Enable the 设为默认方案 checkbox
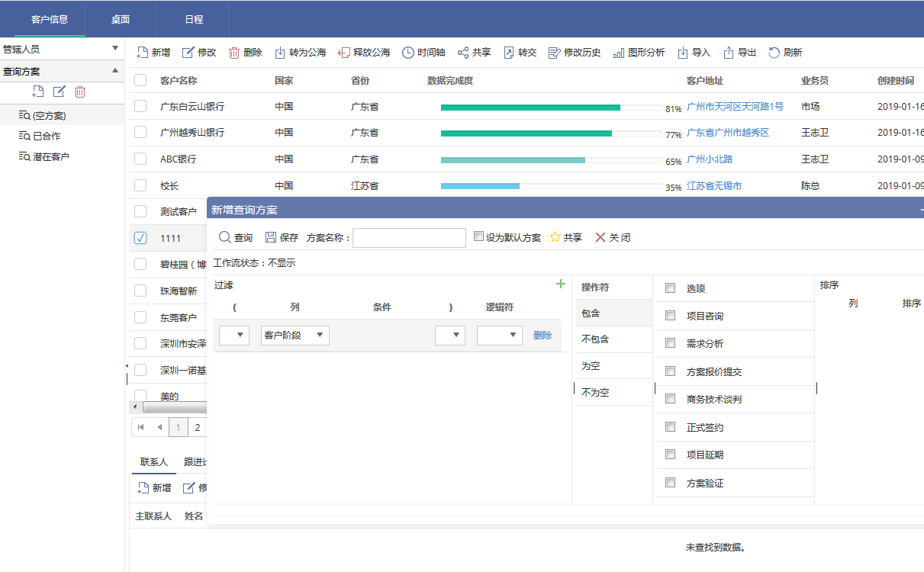Image resolution: width=924 pixels, height=572 pixels. [478, 236]
